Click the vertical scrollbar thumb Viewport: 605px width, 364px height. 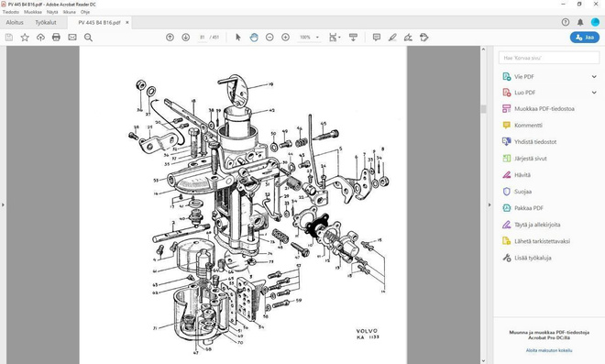[483, 109]
